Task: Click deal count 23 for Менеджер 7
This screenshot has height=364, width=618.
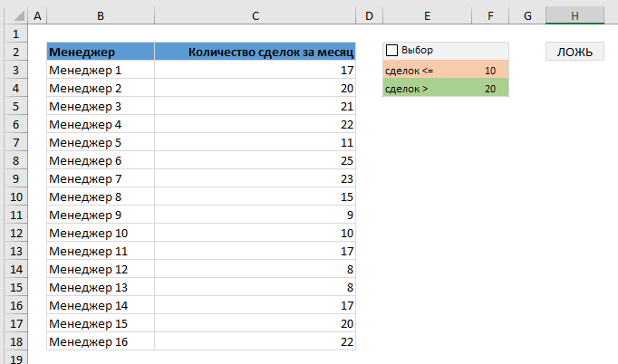Action: pyautogui.click(x=255, y=178)
